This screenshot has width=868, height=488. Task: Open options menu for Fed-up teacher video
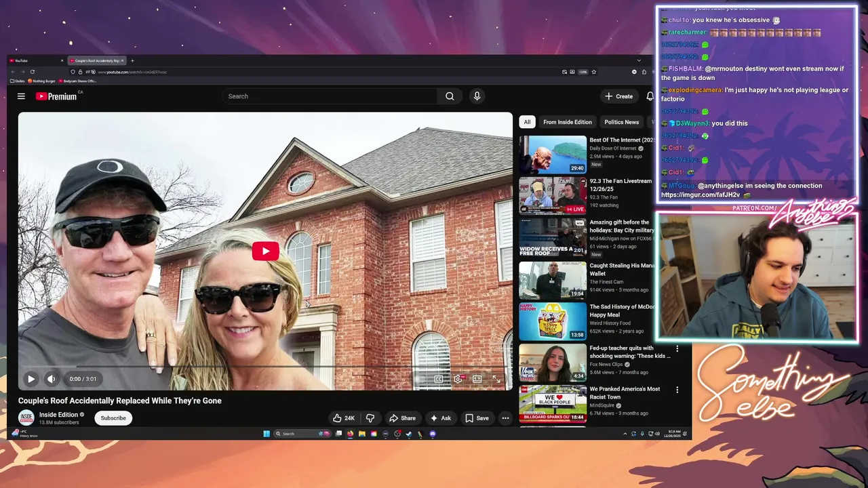(x=677, y=349)
